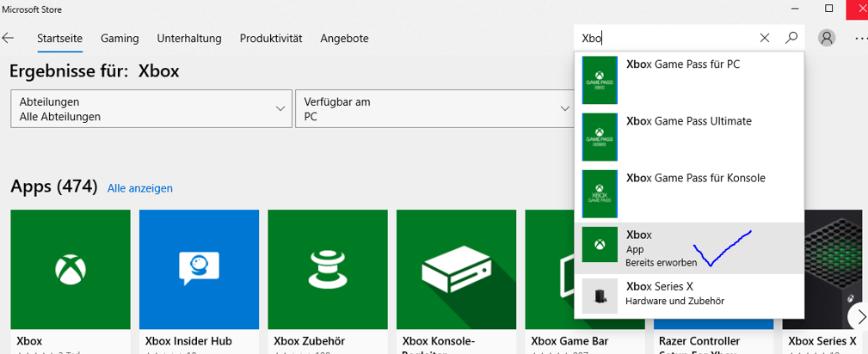
Task: Click "Hardware und Zubehör" subtitle text
Action: coord(674,301)
